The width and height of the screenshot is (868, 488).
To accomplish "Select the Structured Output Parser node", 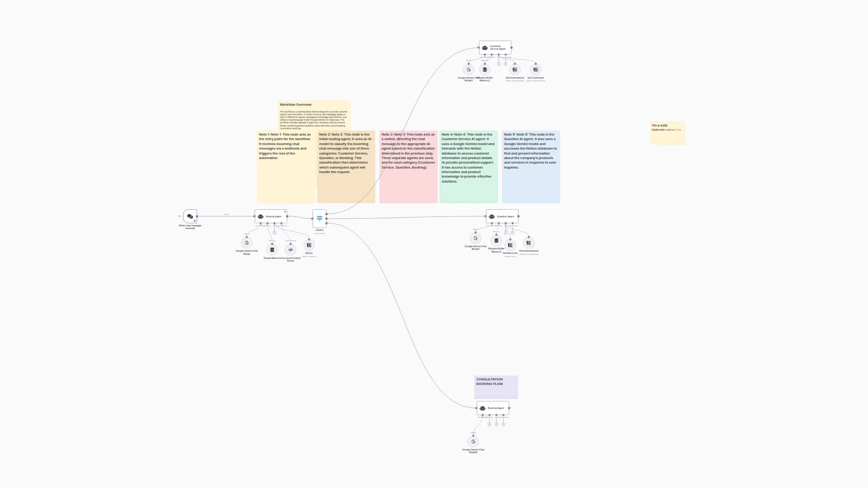I will [x=291, y=250].
